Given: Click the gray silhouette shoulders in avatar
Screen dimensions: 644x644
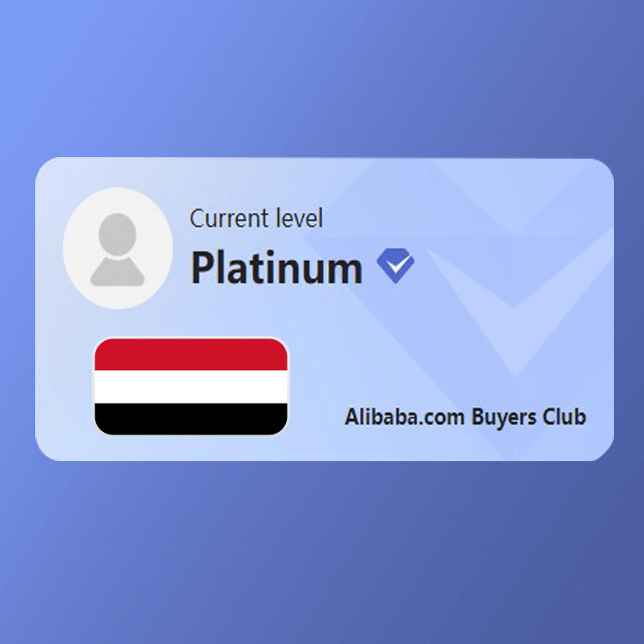Looking at the screenshot, I should [118, 271].
